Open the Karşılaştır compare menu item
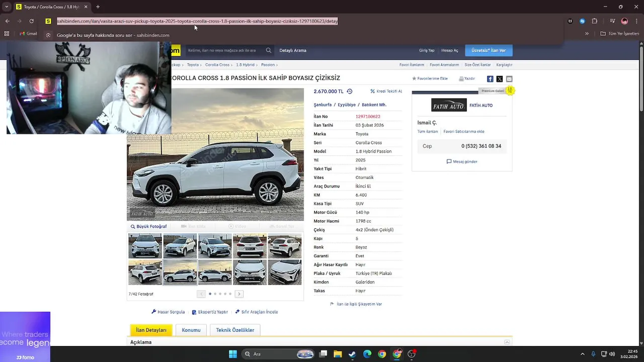 coord(504,65)
